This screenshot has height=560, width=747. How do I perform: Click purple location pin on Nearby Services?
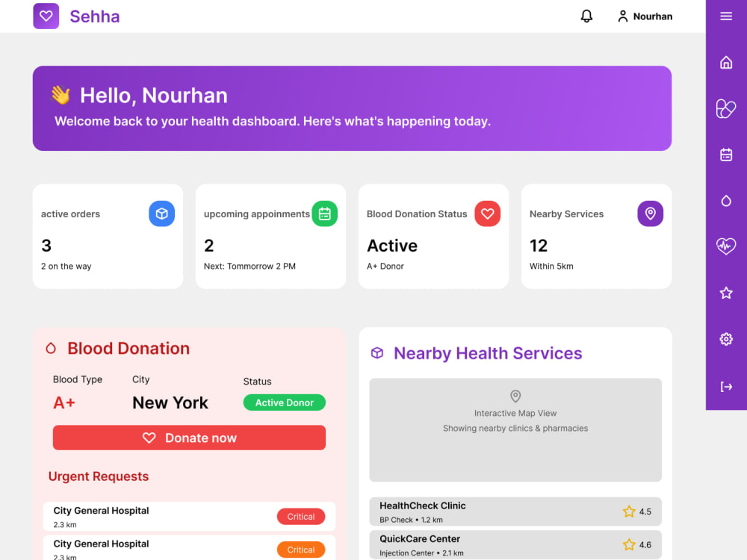651,214
